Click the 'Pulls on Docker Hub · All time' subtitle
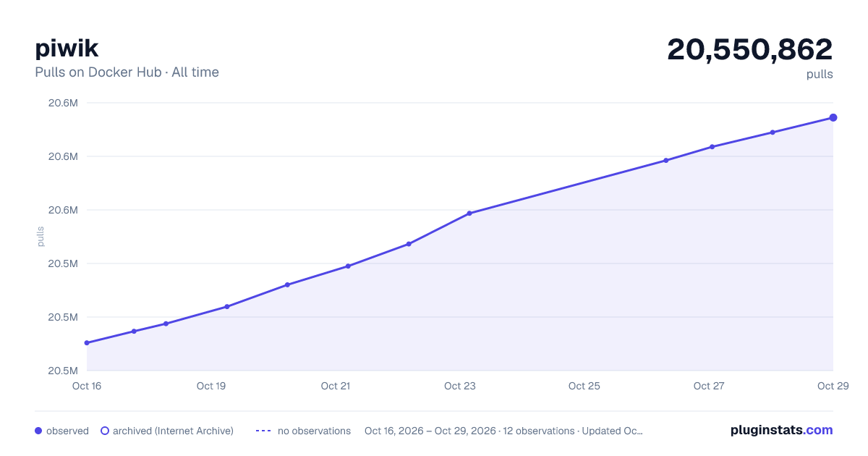The image size is (868, 456). [x=127, y=72]
